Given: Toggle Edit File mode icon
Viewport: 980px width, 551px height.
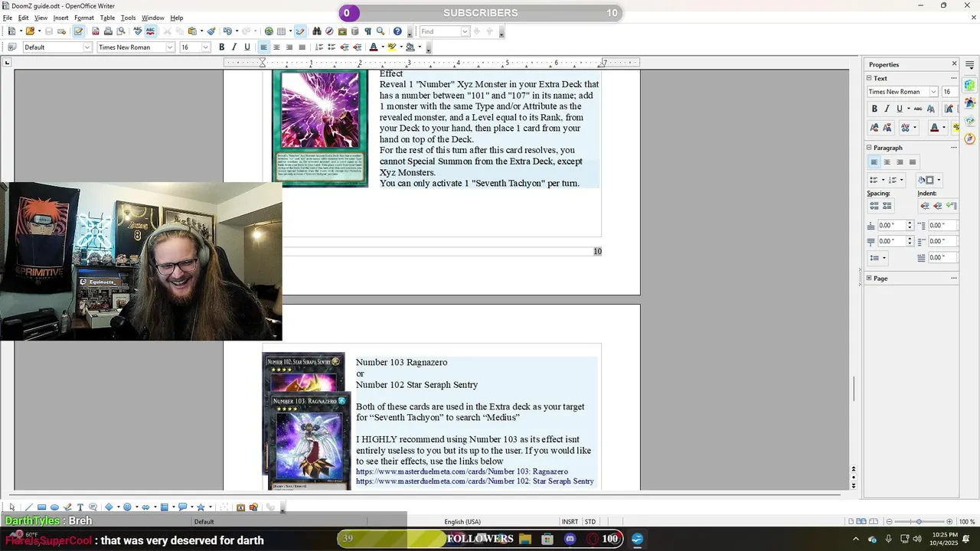Looking at the screenshot, I should click(x=78, y=31).
